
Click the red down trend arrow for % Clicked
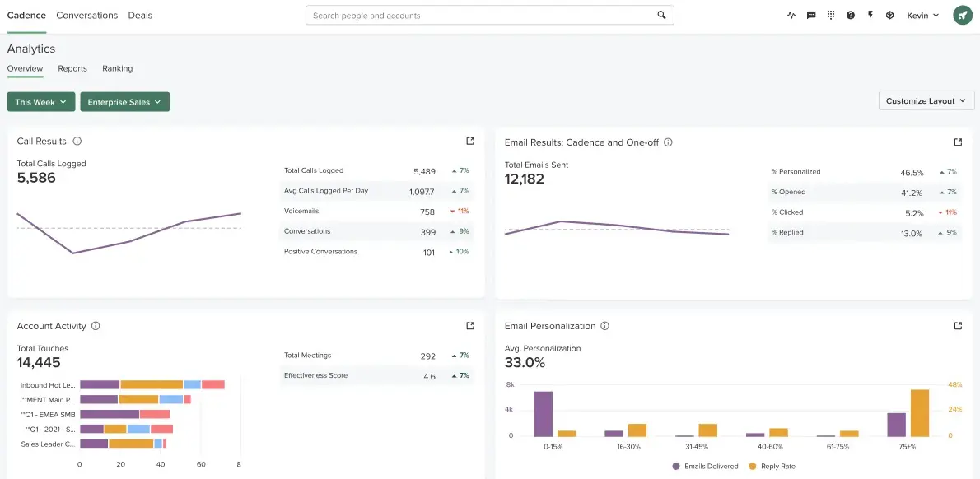click(x=940, y=213)
